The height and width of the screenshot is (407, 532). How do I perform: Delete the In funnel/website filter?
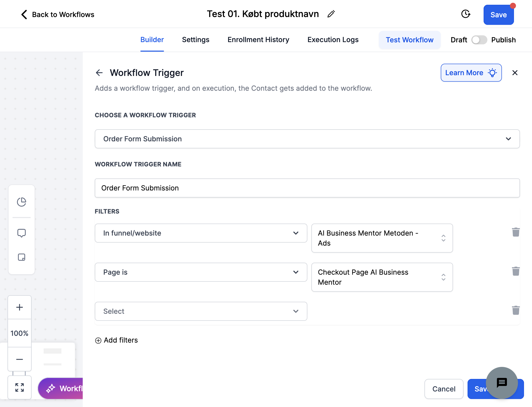(x=516, y=232)
